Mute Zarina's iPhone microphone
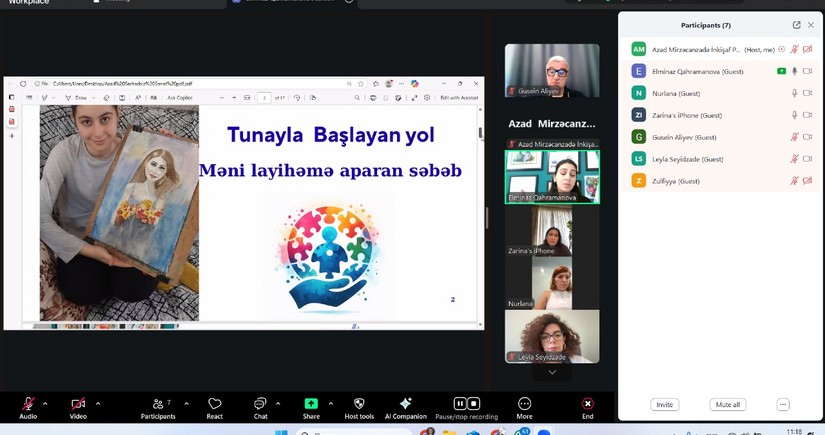The height and width of the screenshot is (435, 825). click(x=794, y=115)
